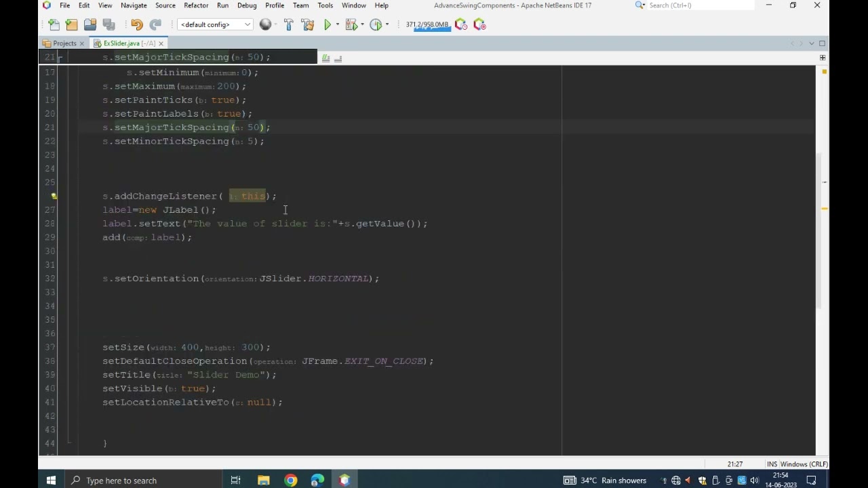Open Windows Start menu
Screen dimensions: 868x488
pyautogui.click(x=51, y=481)
